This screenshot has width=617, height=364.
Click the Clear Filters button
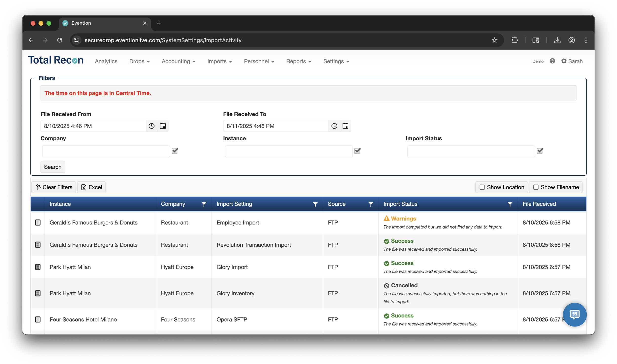54,187
